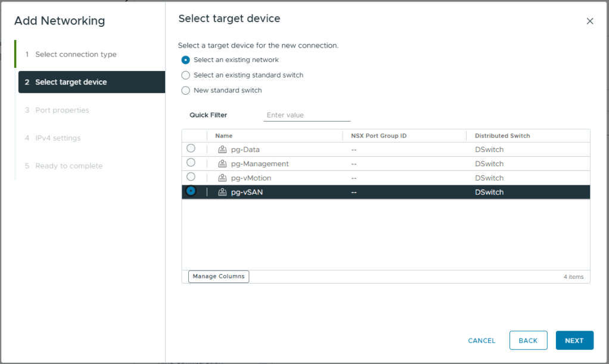Select the pg-vMotion row radio button

pyautogui.click(x=191, y=177)
